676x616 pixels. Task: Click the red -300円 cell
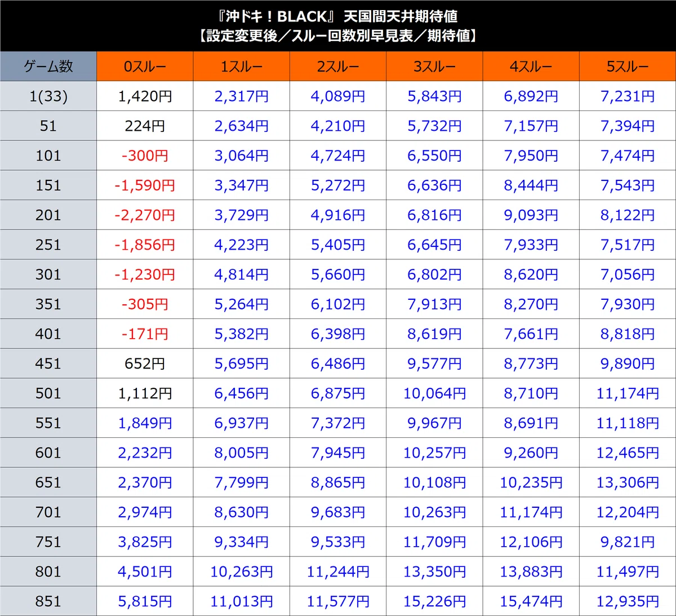[145, 156]
